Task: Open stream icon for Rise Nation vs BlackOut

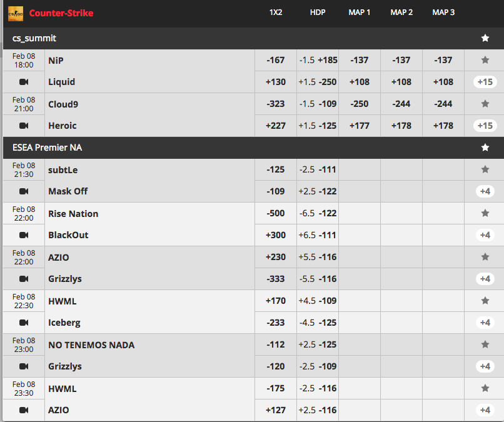Action: [x=24, y=235]
